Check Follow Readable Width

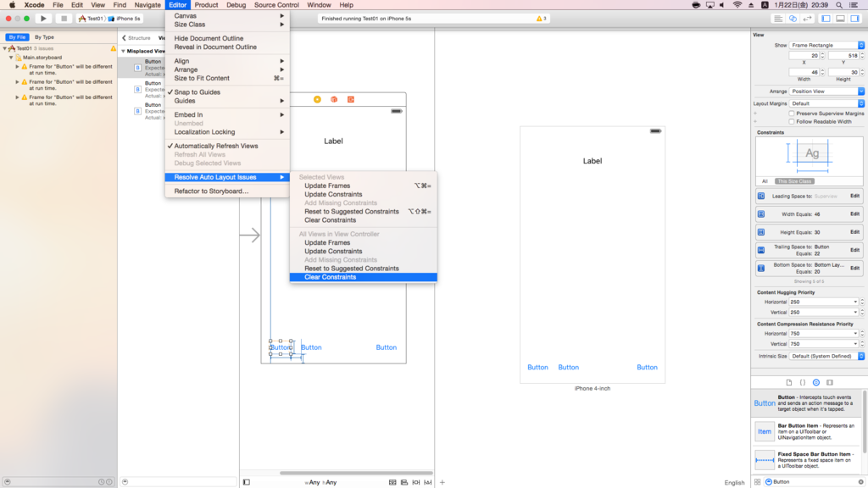pyautogui.click(x=792, y=122)
